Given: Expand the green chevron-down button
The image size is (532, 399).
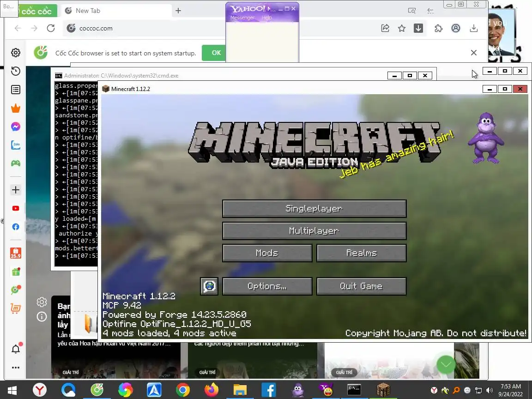Looking at the screenshot, I should pyautogui.click(x=446, y=364).
